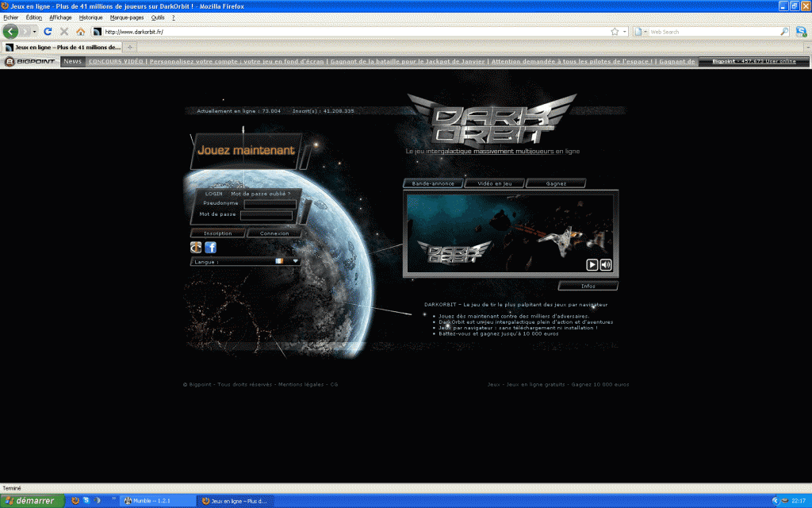Open the search engine selector dropdown

pyautogui.click(x=641, y=32)
